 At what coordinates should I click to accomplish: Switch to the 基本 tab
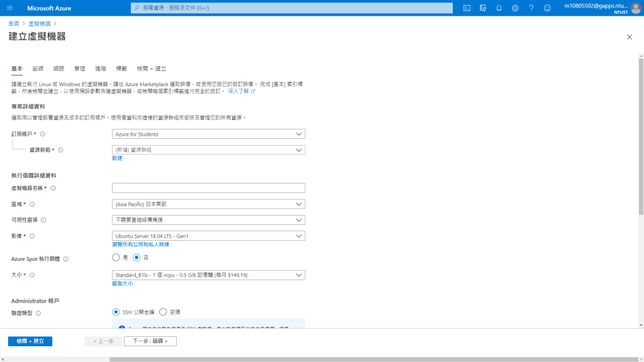coord(17,69)
